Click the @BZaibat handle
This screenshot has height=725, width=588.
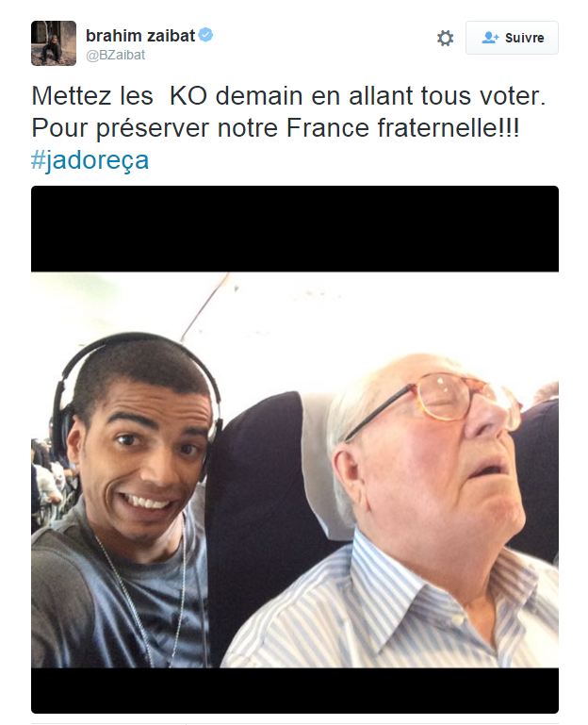click(116, 55)
